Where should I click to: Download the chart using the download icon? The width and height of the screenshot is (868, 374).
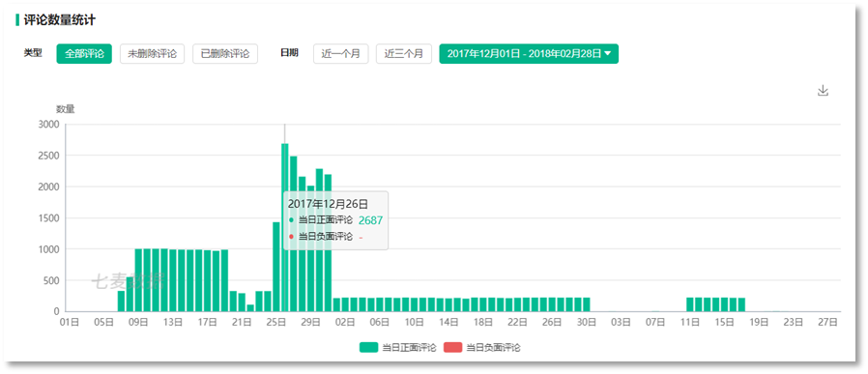[823, 91]
